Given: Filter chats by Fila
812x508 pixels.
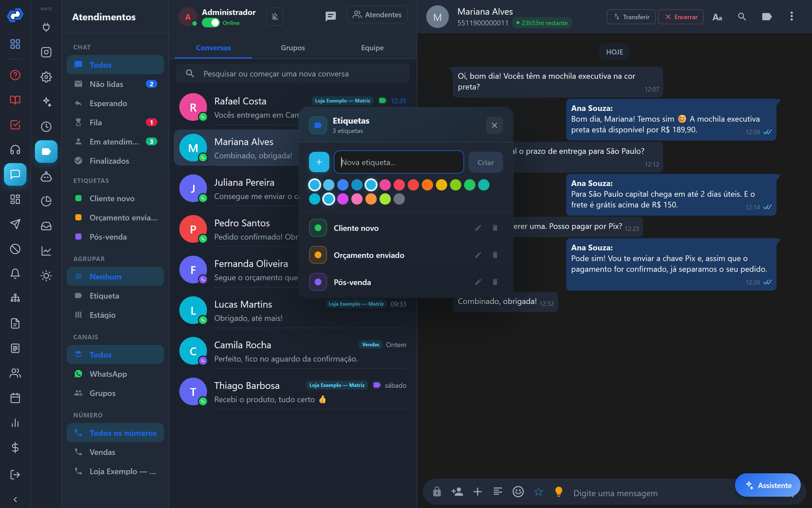Looking at the screenshot, I should click(115, 122).
